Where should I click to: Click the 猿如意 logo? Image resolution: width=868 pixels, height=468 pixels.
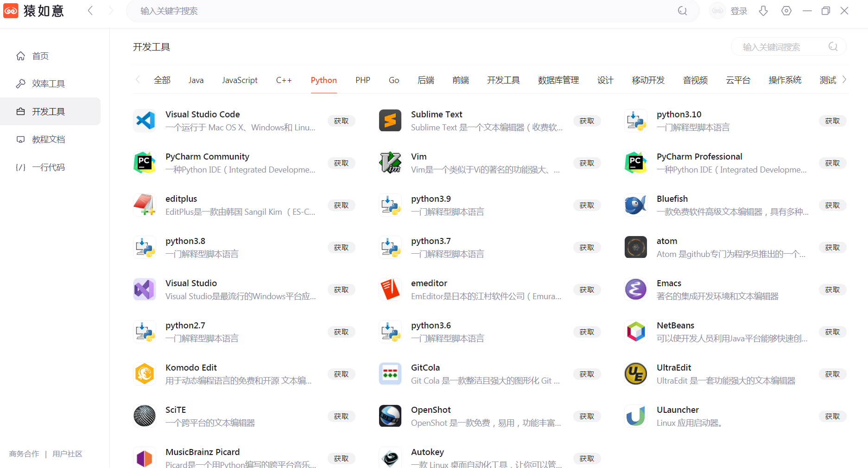(34, 11)
